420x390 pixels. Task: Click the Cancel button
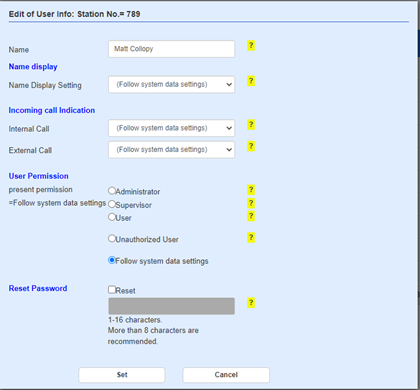(x=226, y=375)
